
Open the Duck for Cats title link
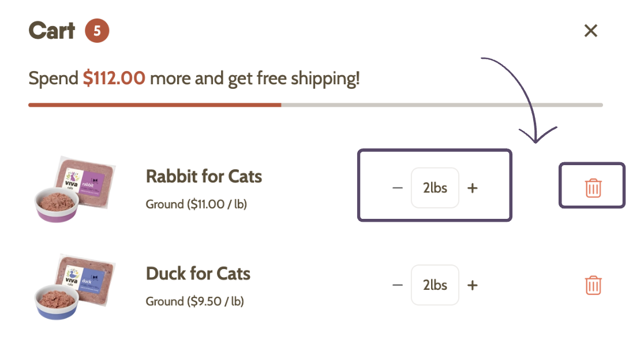coord(198,274)
